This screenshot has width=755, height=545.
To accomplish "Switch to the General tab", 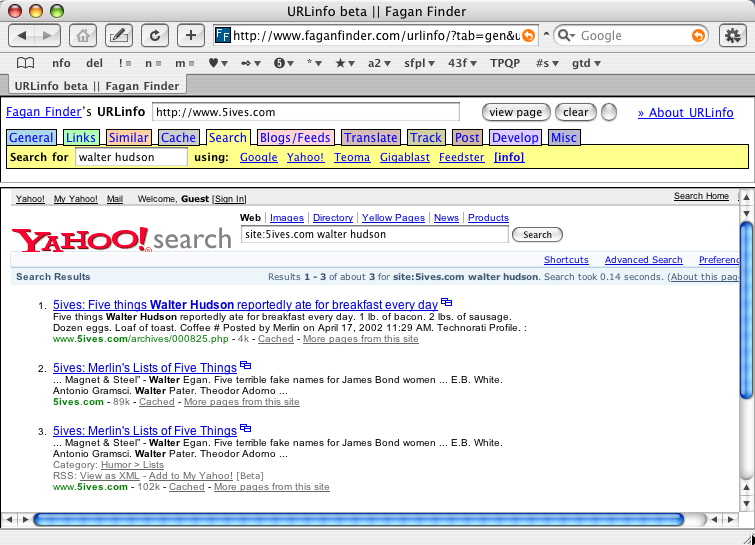I will pos(31,138).
